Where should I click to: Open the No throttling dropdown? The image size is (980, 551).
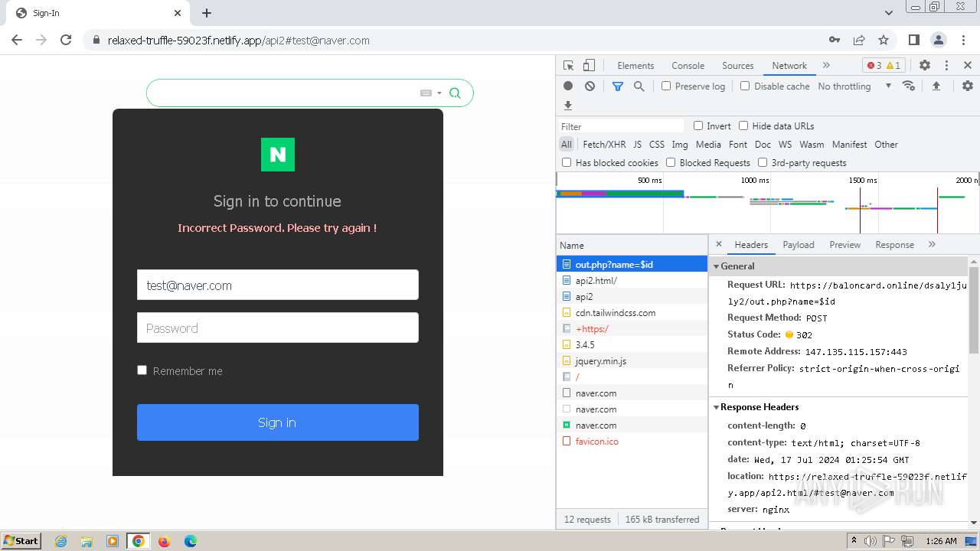[854, 86]
